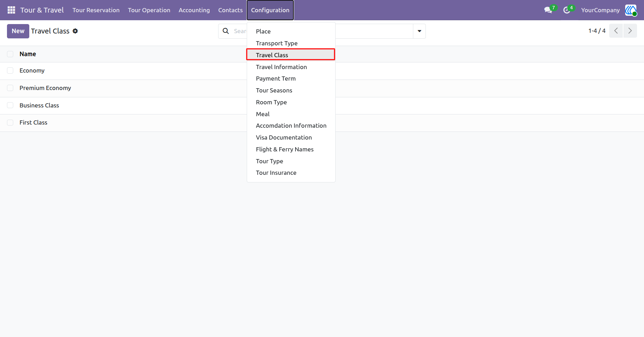This screenshot has height=337, width=644.
Task: Check the Economy row checkbox
Action: (x=10, y=70)
